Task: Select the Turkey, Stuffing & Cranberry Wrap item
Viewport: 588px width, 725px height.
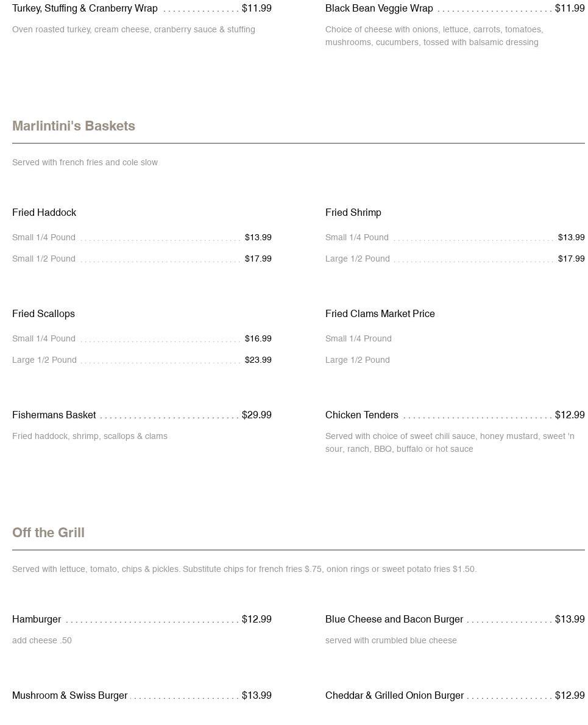Action: [x=85, y=9]
